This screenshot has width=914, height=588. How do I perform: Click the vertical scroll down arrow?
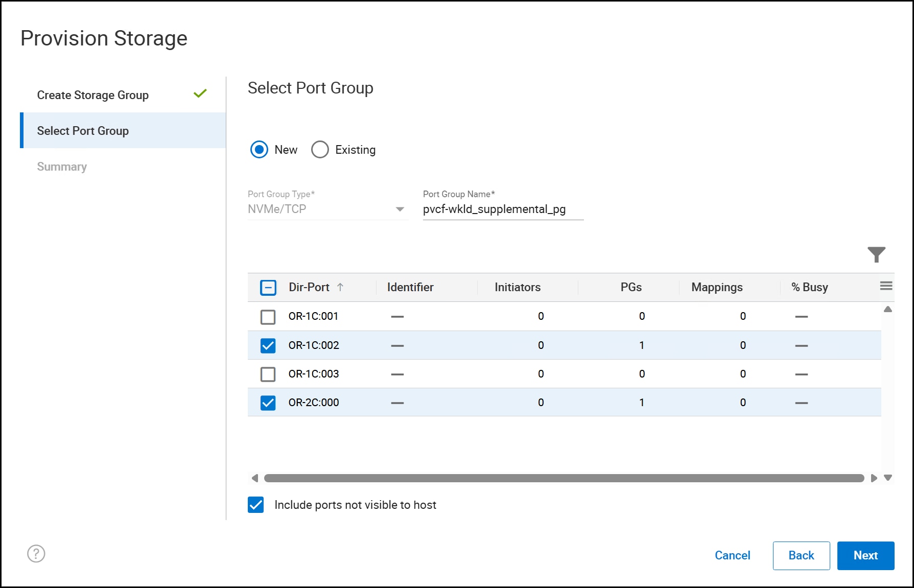[888, 478]
